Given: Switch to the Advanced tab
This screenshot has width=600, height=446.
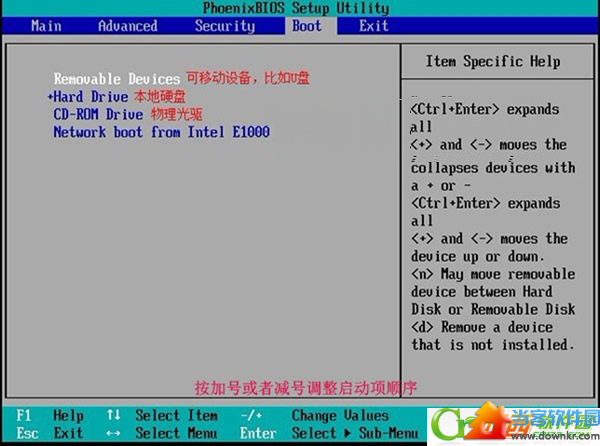Looking at the screenshot, I should [127, 26].
